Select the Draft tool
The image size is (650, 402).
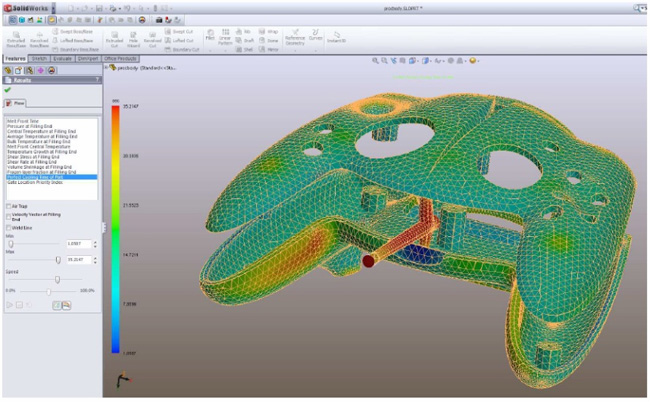tap(245, 41)
